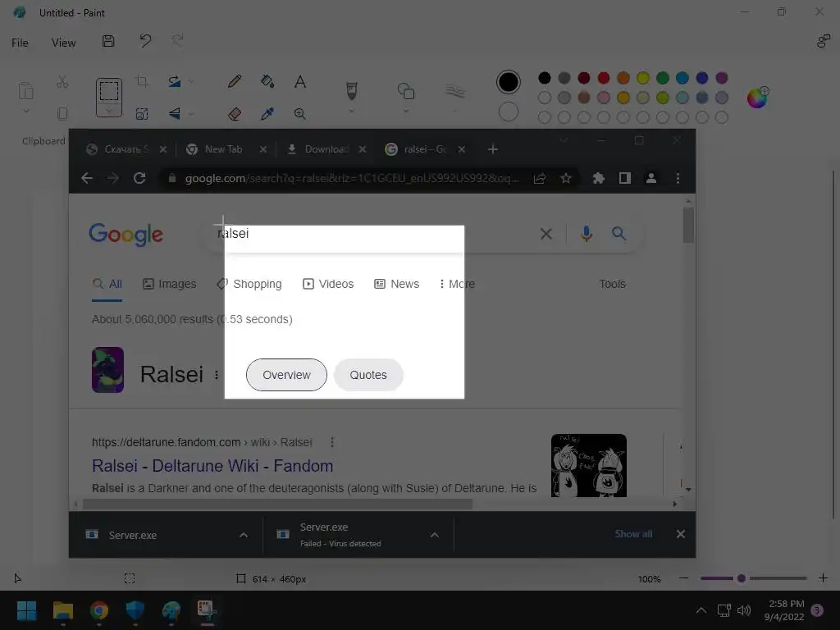The width and height of the screenshot is (840, 630).
Task: Expand the Selection tool dropdown
Action: pos(109,111)
